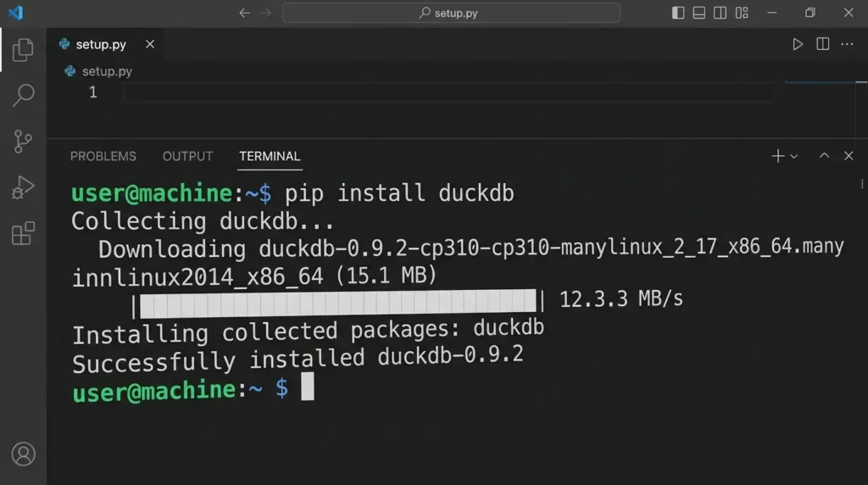The image size is (868, 485).
Task: Click the 'pip install duckdb' command text
Action: pyautogui.click(x=399, y=193)
